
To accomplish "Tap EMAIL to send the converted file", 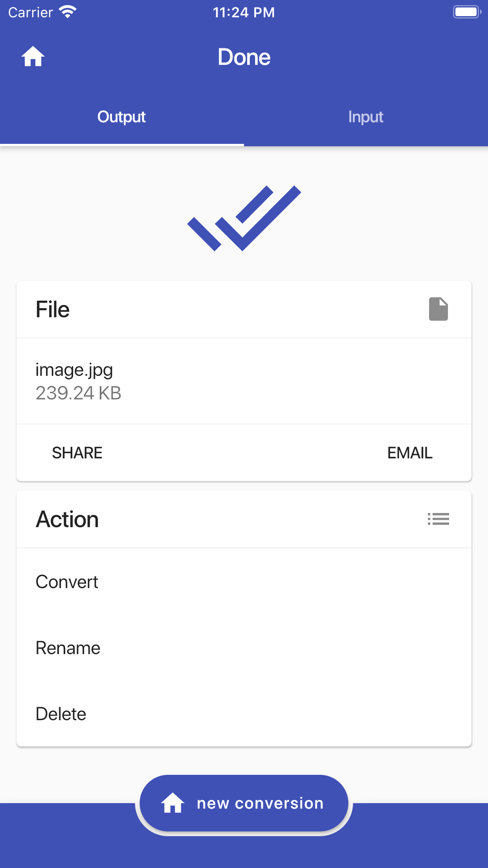I will 410,452.
